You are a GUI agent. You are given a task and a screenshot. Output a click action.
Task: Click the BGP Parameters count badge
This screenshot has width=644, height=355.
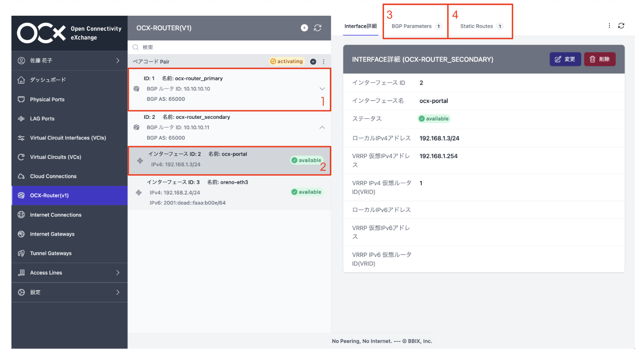[439, 26]
